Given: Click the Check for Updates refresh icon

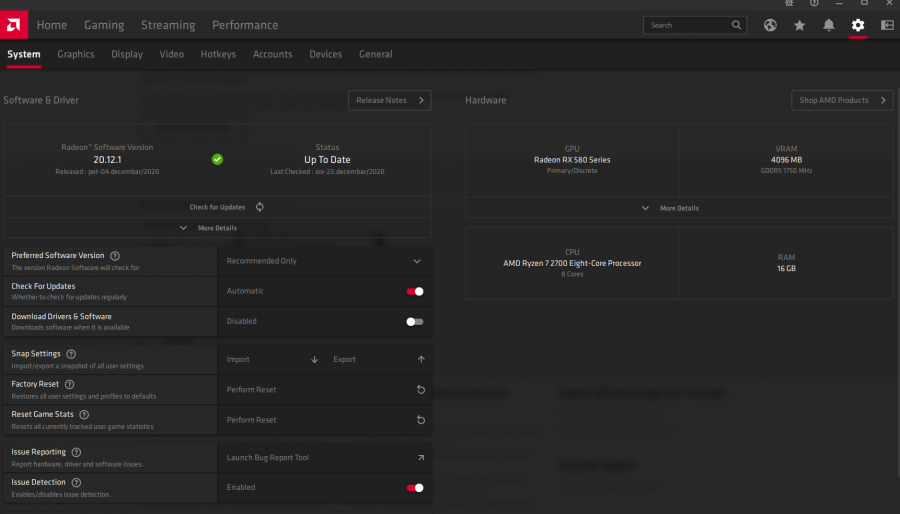Looking at the screenshot, I should click(260, 207).
